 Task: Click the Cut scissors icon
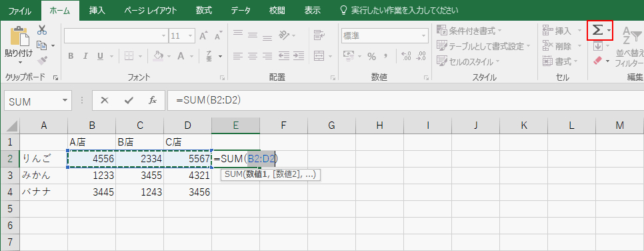(42, 30)
